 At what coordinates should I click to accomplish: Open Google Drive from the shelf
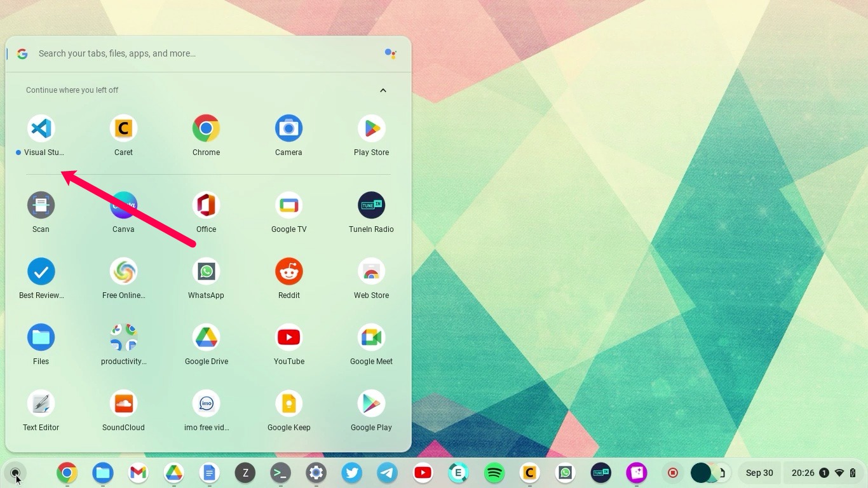pyautogui.click(x=173, y=473)
